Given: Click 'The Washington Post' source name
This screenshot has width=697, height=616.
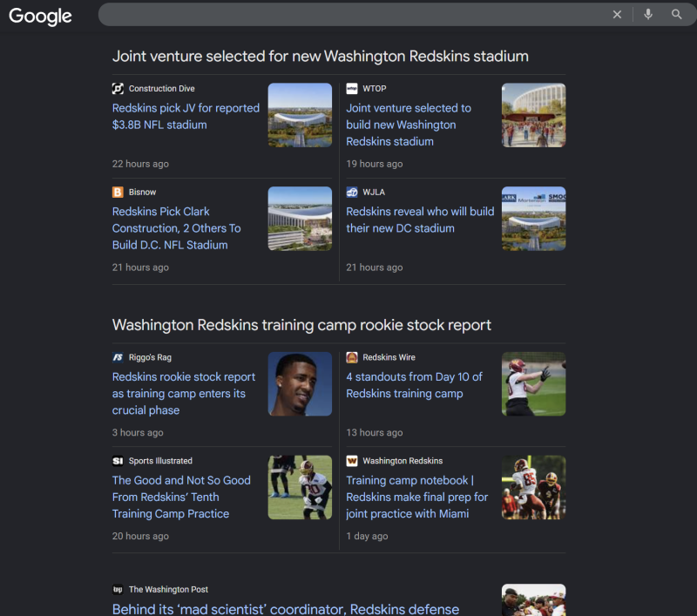Looking at the screenshot, I should (168, 589).
